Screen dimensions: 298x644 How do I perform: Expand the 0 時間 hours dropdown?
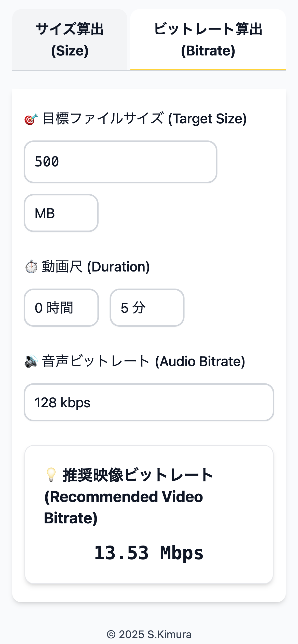[x=61, y=308]
